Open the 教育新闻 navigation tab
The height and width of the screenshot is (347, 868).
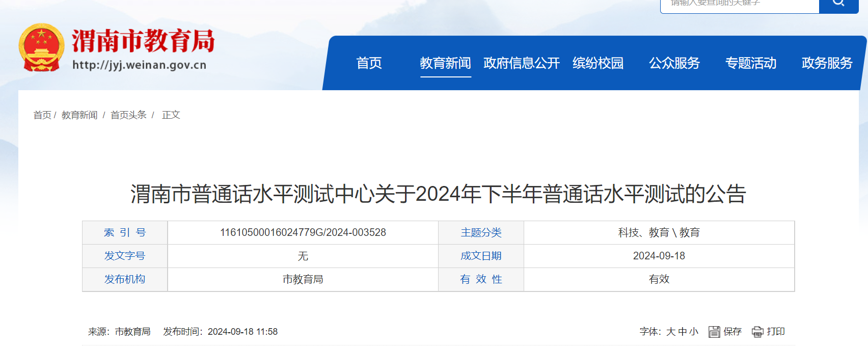click(x=445, y=63)
